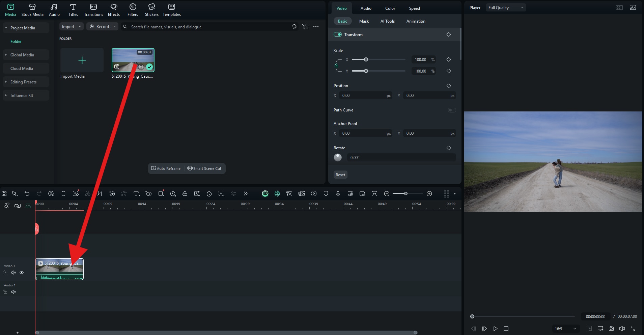
Task: Zoom out the timeline with minus icon
Action: pyautogui.click(x=387, y=194)
